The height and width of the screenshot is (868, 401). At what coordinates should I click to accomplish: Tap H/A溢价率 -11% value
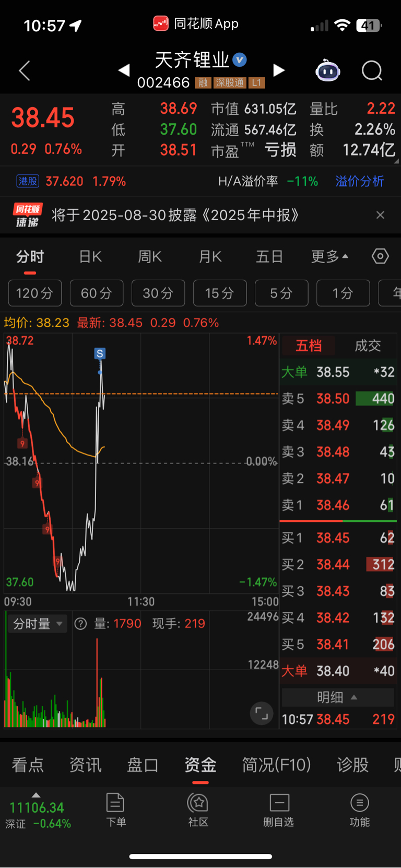tap(303, 181)
